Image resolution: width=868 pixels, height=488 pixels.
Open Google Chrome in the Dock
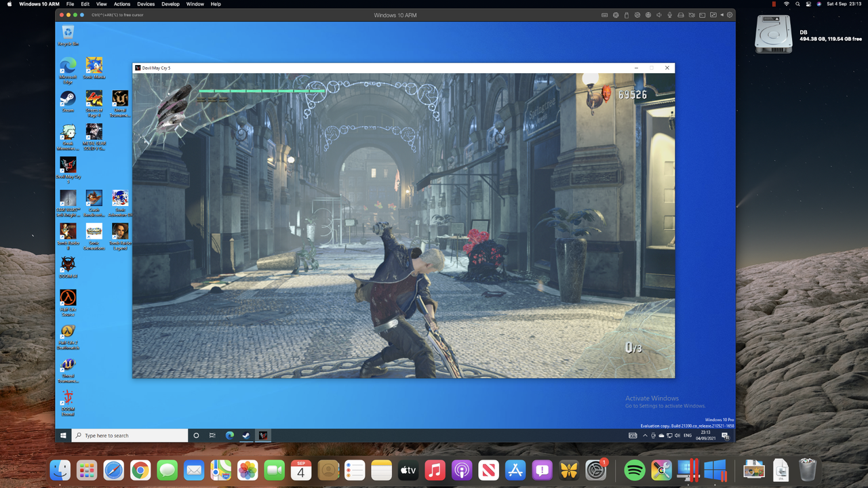140,470
